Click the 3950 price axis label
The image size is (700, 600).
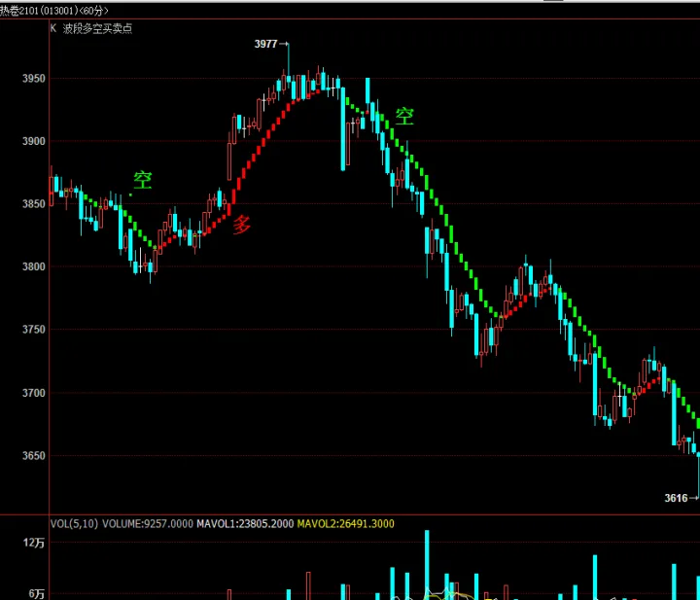33,78
